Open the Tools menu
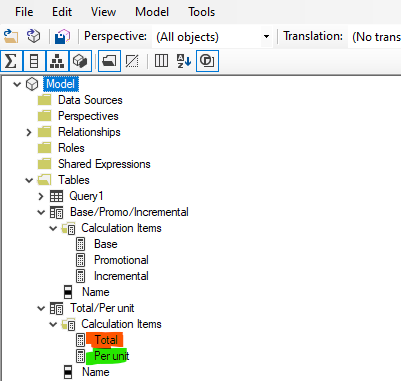Viewport: 401px width, 381px height. coord(201,12)
